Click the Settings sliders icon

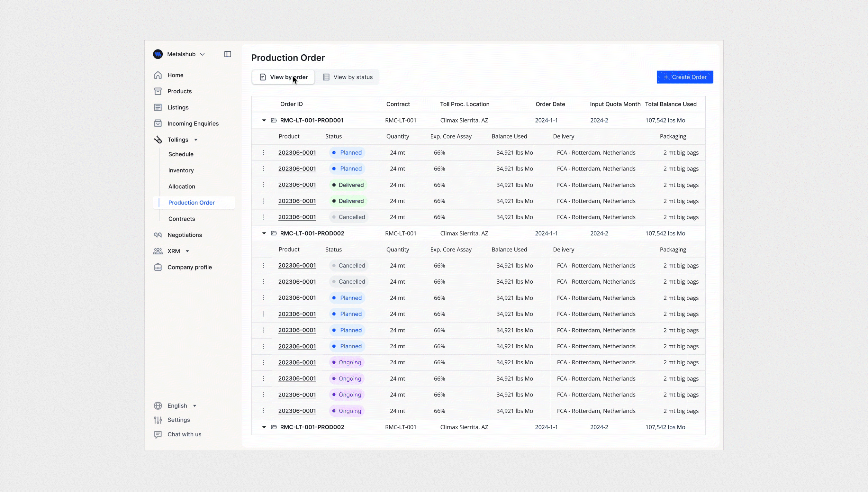click(x=158, y=420)
